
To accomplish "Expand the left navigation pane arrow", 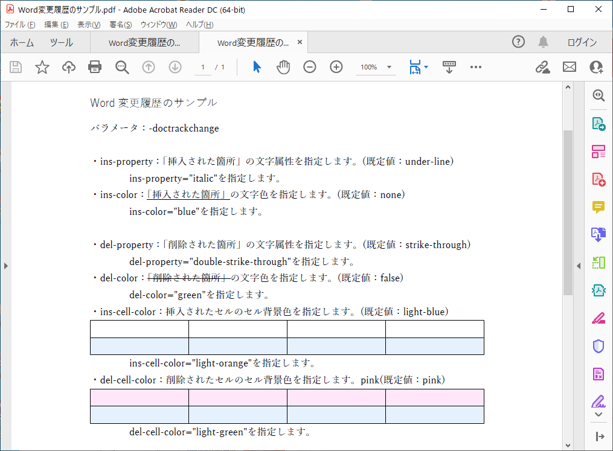I will [5, 266].
